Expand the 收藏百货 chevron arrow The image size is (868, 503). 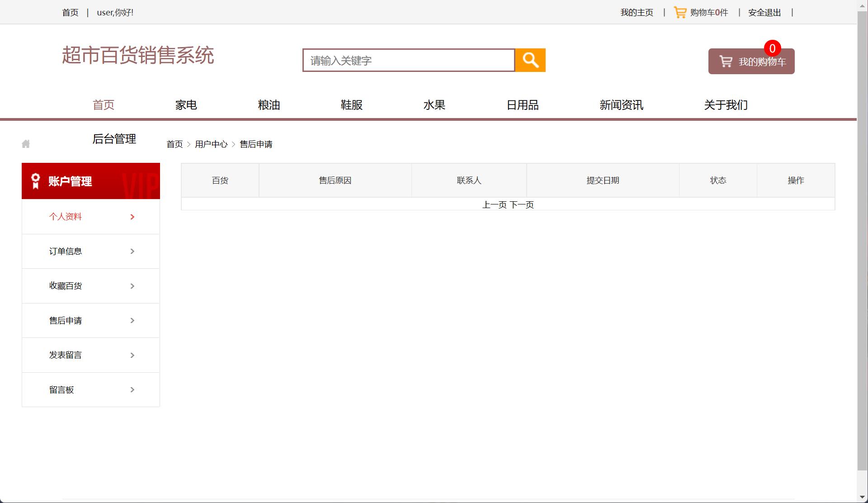132,286
